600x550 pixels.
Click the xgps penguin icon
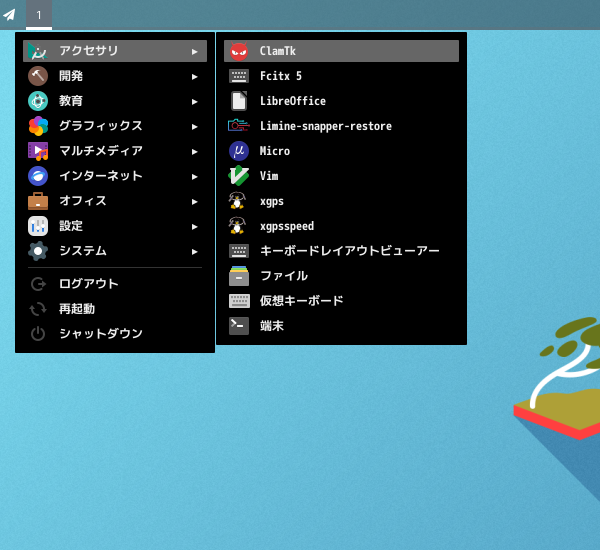[x=237, y=201]
